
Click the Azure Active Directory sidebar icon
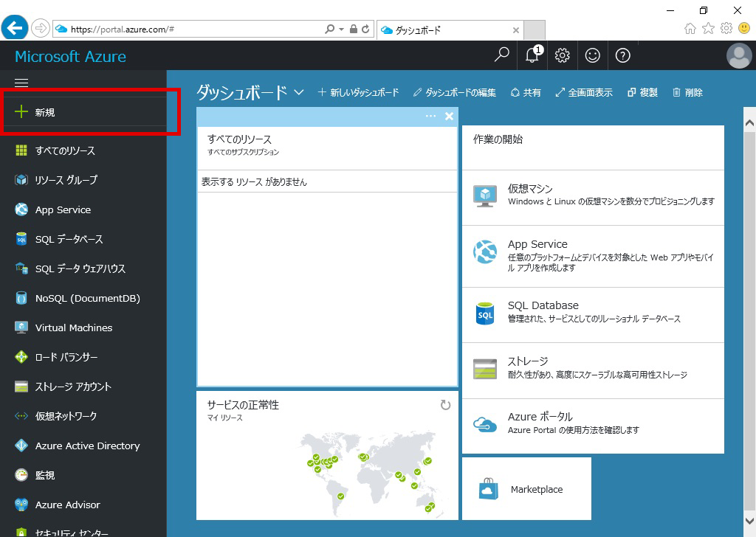[21, 446]
